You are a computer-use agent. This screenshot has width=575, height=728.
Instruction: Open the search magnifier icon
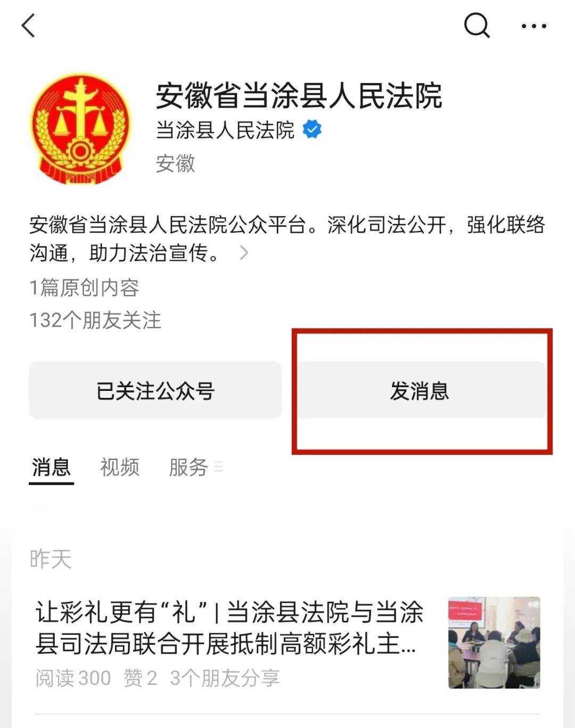coord(477,25)
